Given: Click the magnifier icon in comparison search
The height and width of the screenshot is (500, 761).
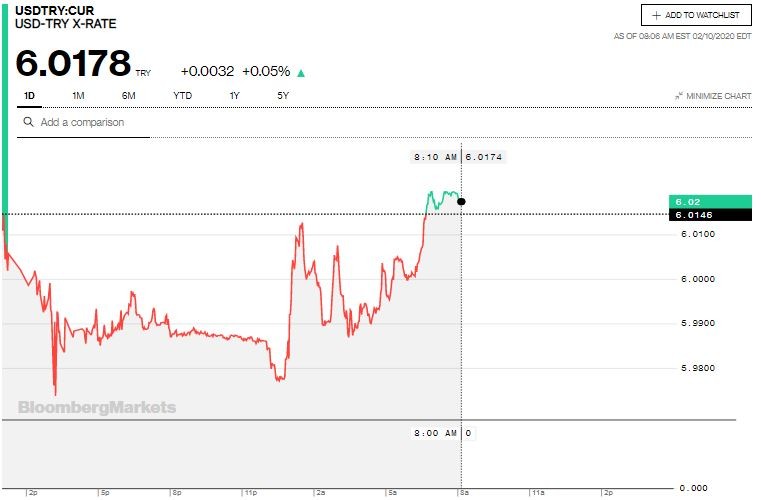Looking at the screenshot, I should click(28, 122).
